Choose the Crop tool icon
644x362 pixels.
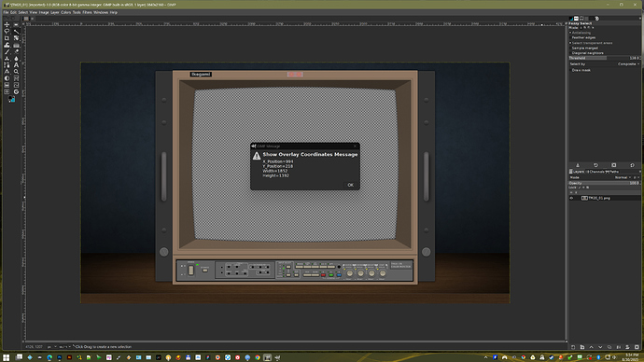(x=7, y=38)
